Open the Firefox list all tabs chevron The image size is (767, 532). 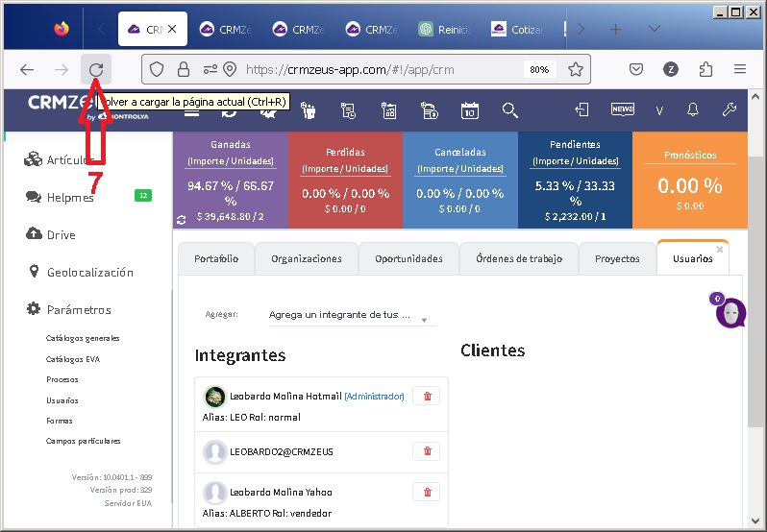coord(580,29)
